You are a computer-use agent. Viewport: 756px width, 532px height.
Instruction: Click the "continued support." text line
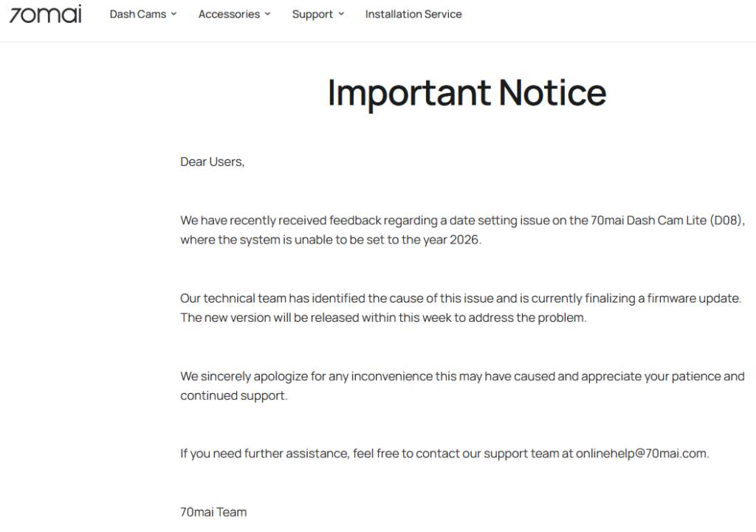(234, 395)
